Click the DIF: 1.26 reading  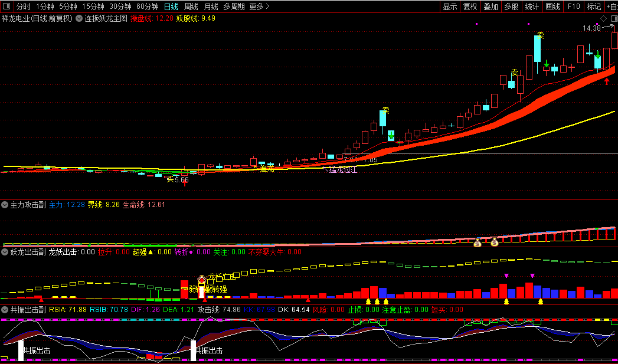pyautogui.click(x=145, y=310)
